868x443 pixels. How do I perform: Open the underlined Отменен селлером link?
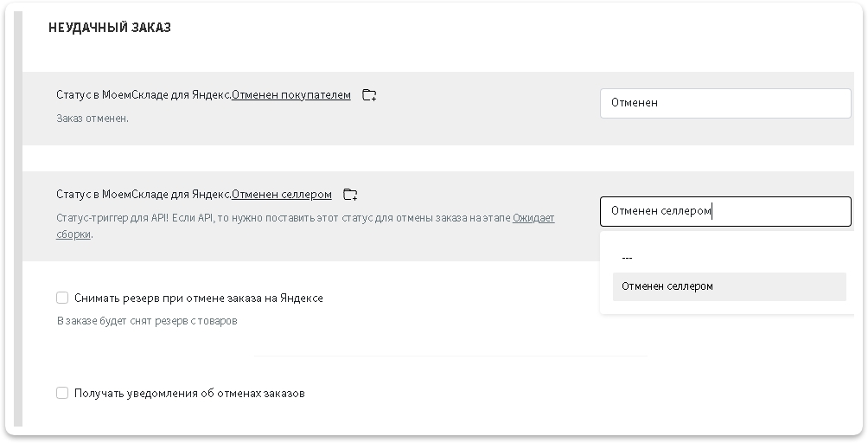click(x=282, y=195)
